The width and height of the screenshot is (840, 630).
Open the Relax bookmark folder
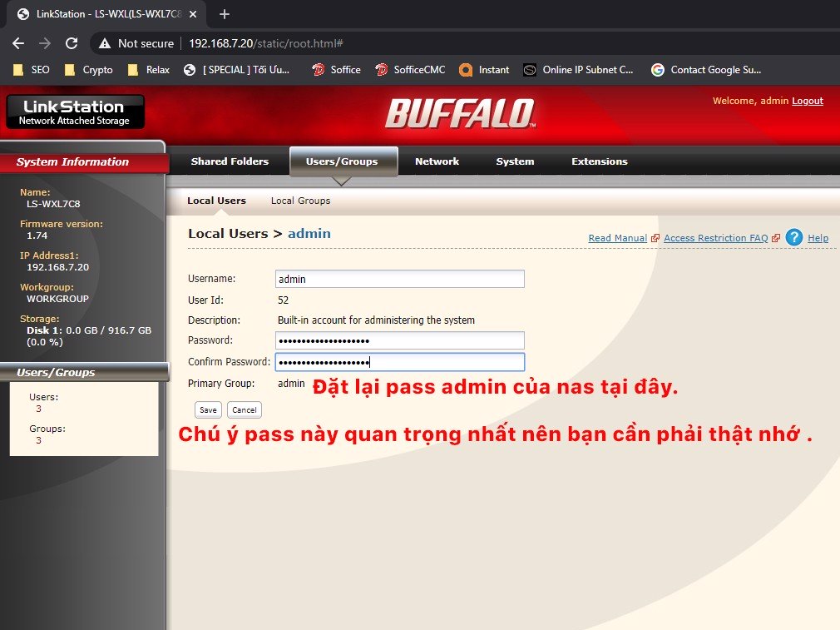pos(148,70)
